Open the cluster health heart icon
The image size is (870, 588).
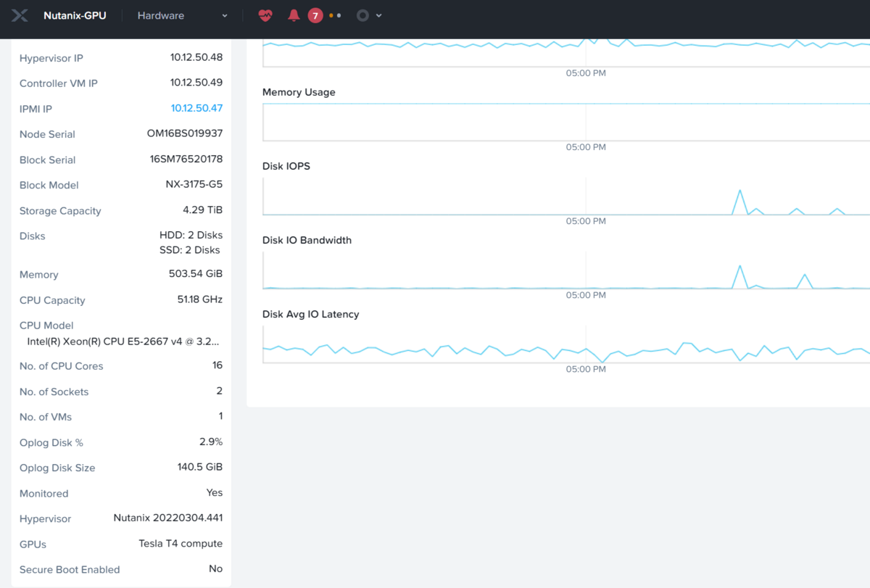[265, 15]
